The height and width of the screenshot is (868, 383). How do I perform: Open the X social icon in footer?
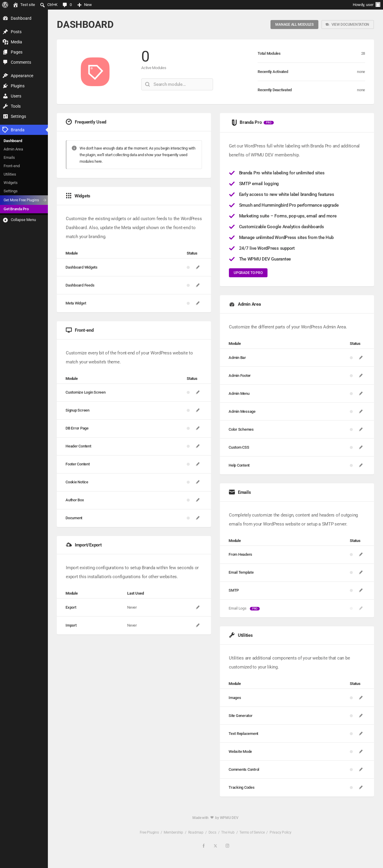[215, 846]
